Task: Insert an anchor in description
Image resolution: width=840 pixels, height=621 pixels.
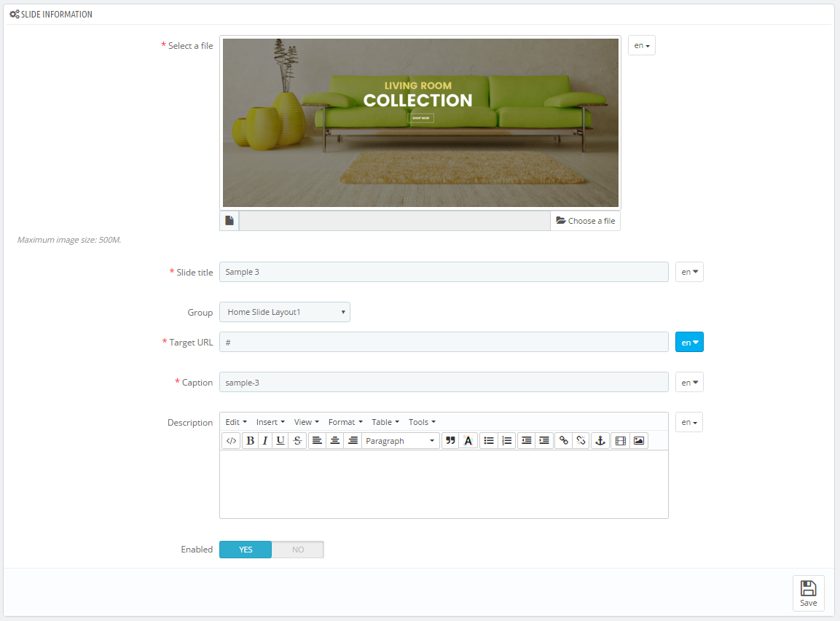Action: click(x=600, y=440)
